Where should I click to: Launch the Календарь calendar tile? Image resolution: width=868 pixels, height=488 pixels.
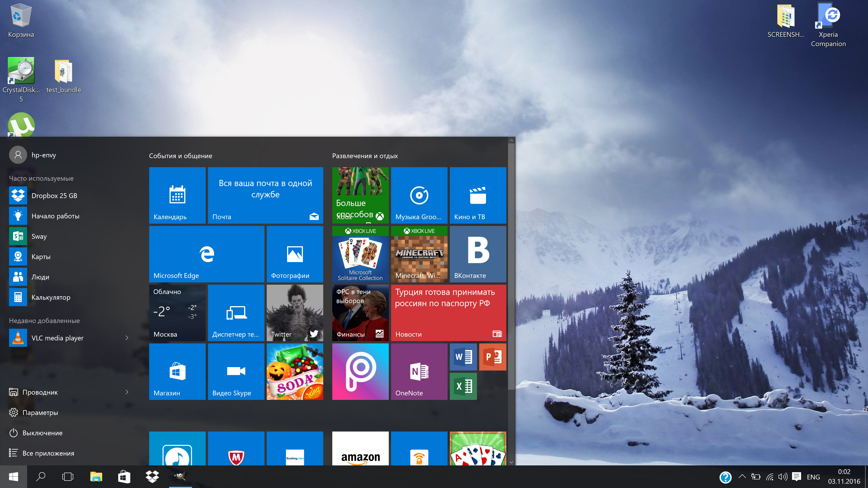177,195
